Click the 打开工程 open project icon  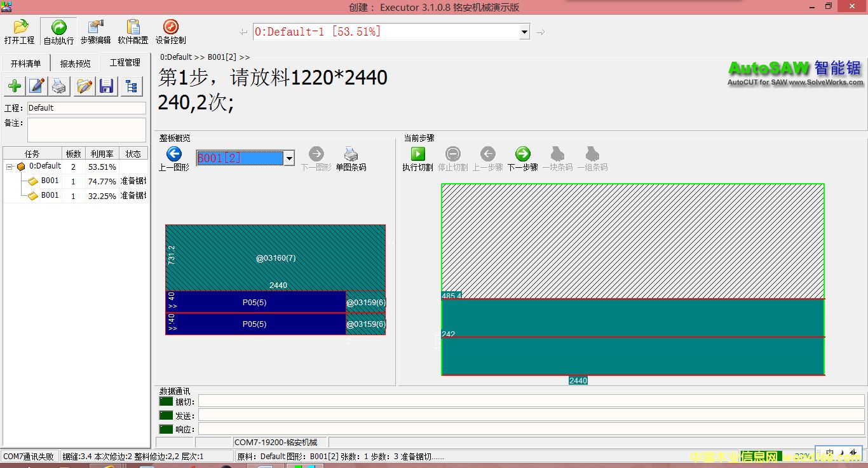point(20,32)
